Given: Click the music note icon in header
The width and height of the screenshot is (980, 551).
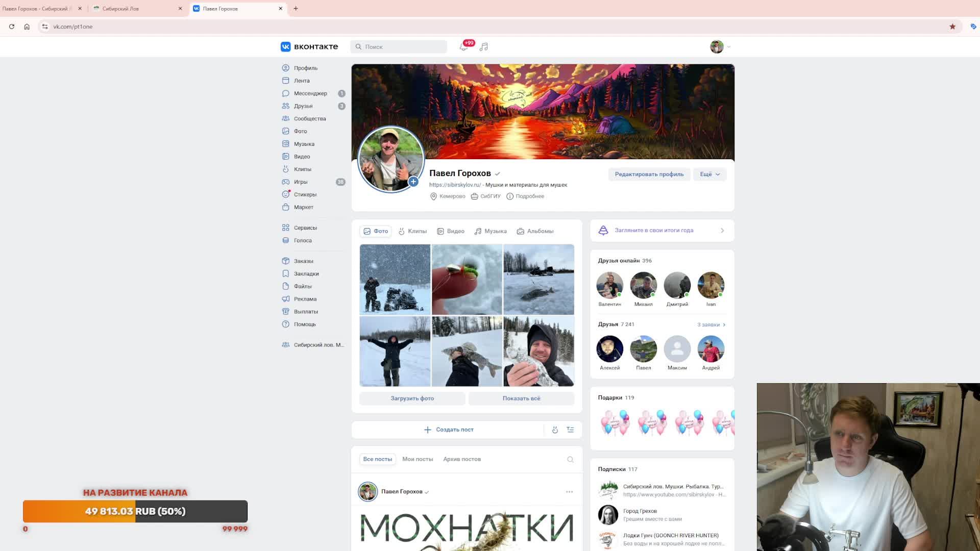Looking at the screenshot, I should coord(484,47).
